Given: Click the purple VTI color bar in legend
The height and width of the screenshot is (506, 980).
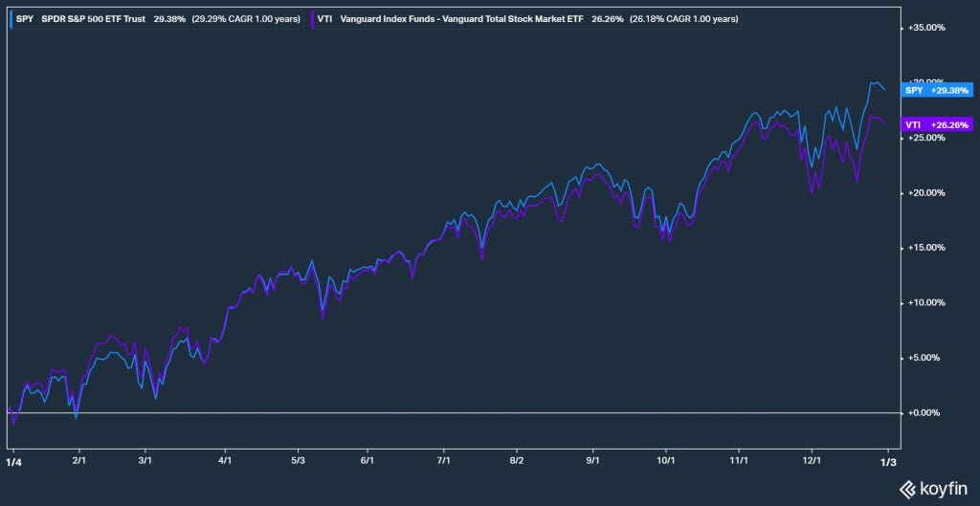Looking at the screenshot, I should (312, 19).
